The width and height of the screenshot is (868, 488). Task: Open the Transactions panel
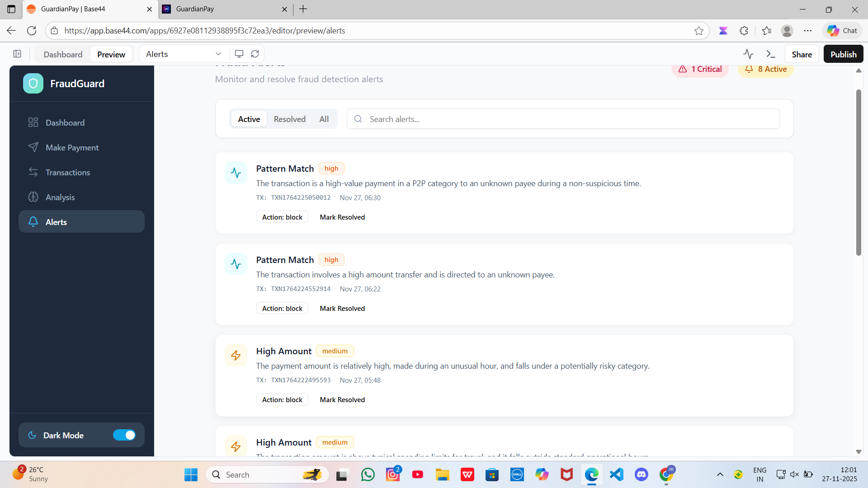click(x=67, y=172)
